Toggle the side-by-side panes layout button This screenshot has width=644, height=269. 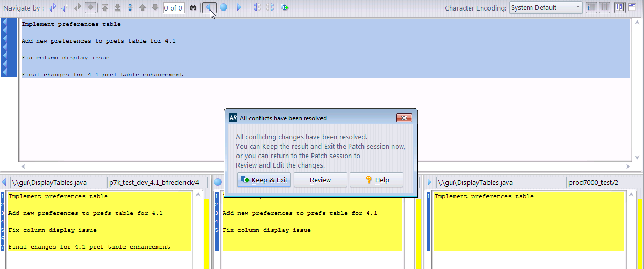[619, 7]
